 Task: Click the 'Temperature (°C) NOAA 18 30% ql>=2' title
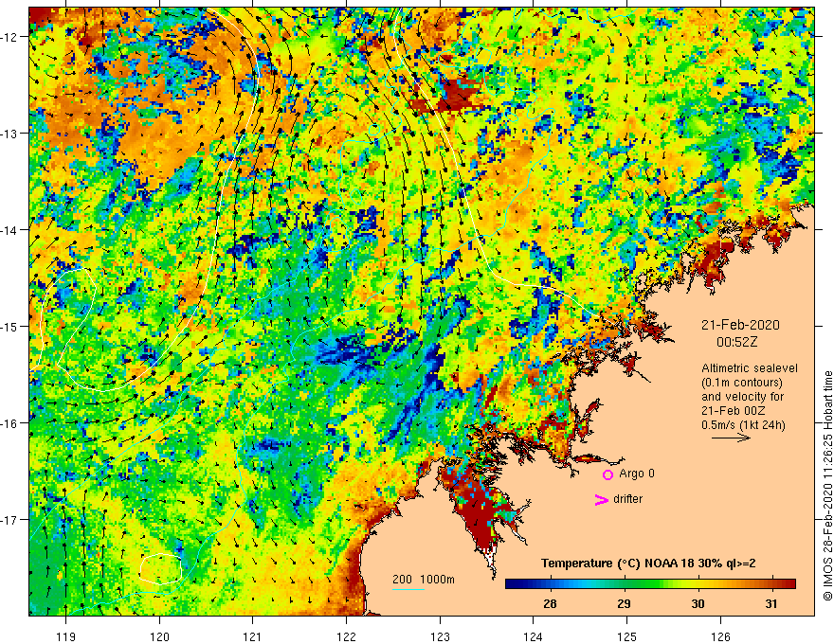point(648,563)
